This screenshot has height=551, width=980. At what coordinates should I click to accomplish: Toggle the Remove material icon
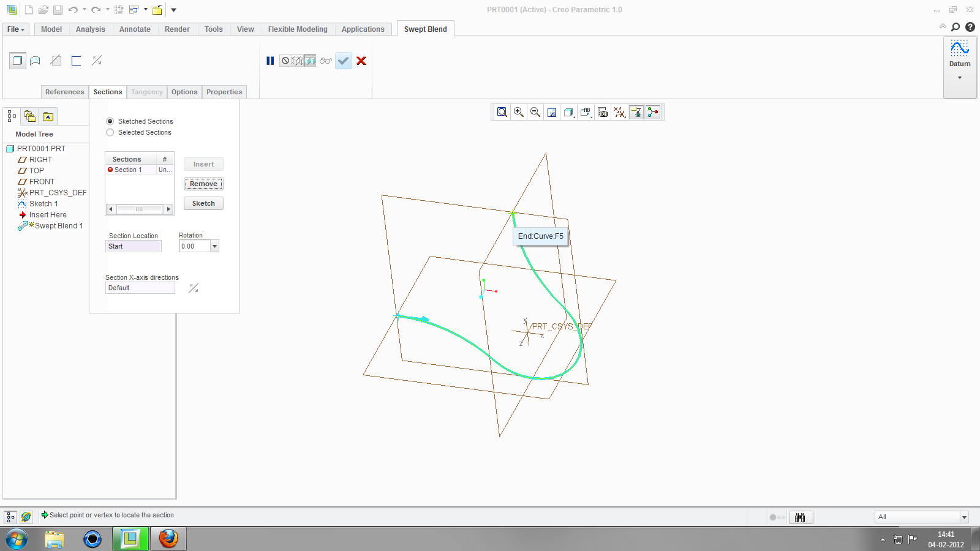[x=56, y=61]
